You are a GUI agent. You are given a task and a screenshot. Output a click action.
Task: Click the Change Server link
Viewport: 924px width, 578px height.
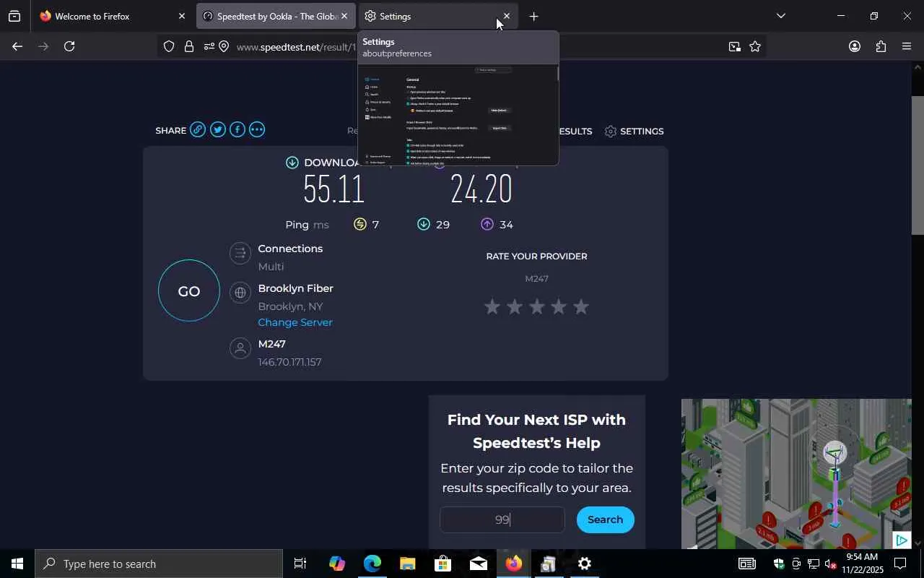295,322
